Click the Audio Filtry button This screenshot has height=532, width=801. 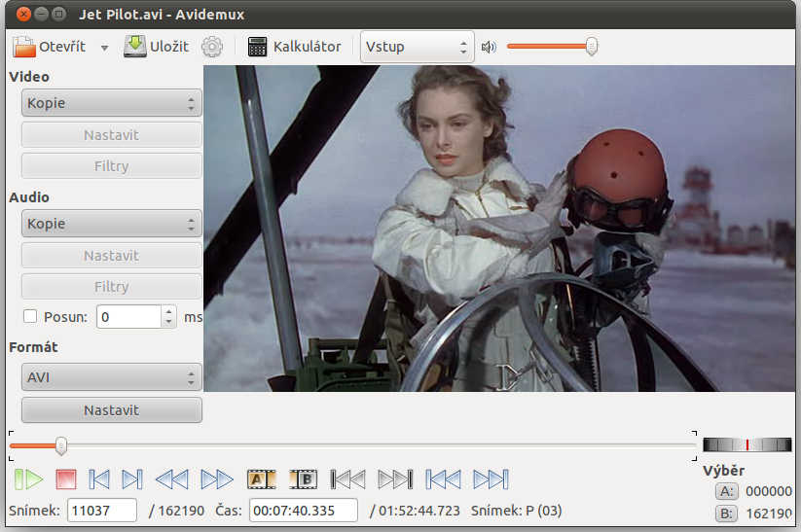click(111, 287)
